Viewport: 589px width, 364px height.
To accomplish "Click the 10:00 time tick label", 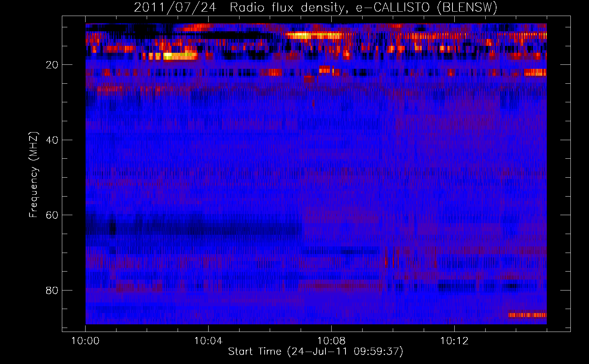I will point(85,341).
